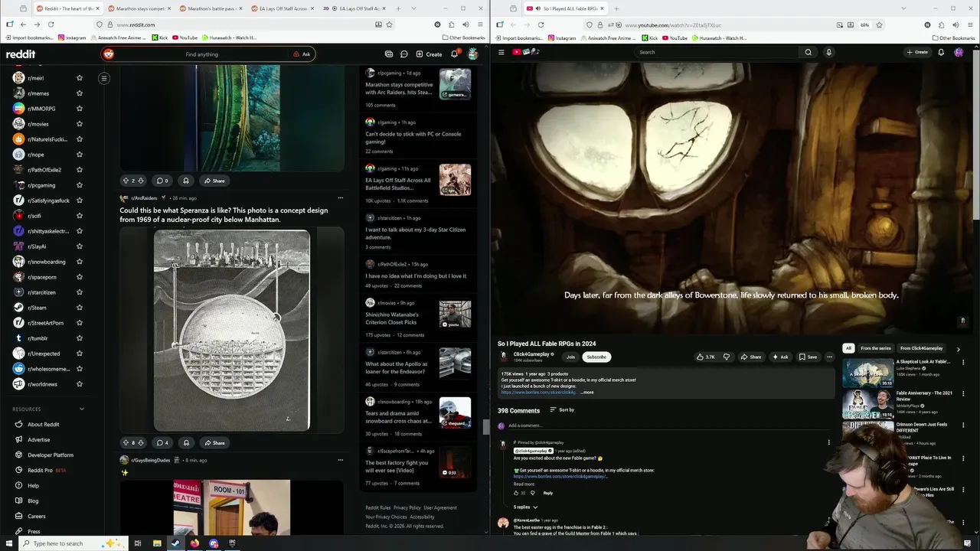980x551 pixels.
Task: Open options menu on ArcRaiders post
Action: [x=341, y=198]
